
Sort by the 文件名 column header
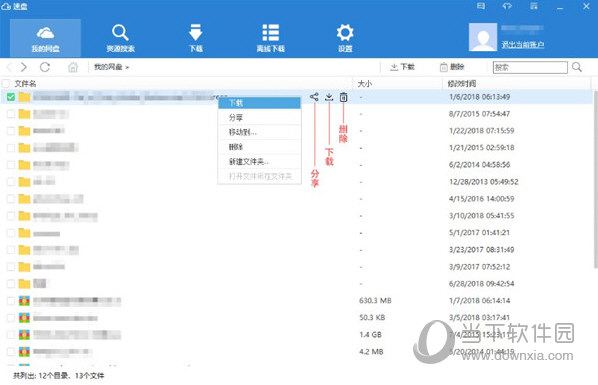pos(25,84)
